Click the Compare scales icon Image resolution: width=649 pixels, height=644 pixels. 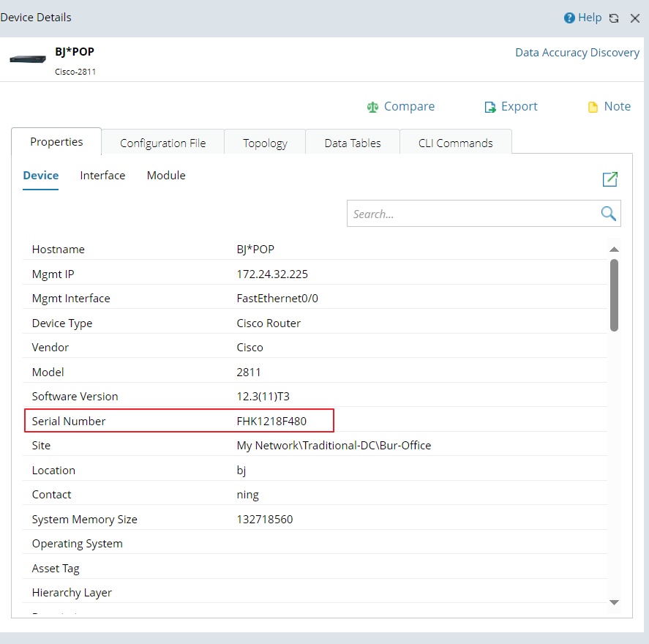pos(373,107)
